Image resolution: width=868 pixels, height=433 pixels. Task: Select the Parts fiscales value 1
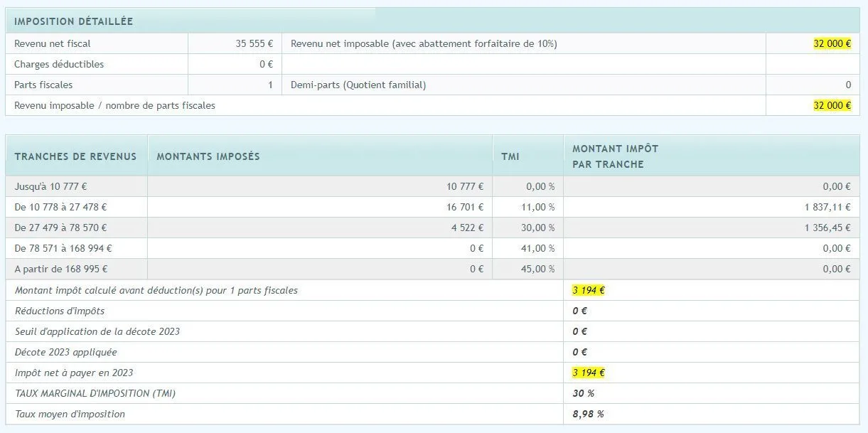(x=270, y=85)
